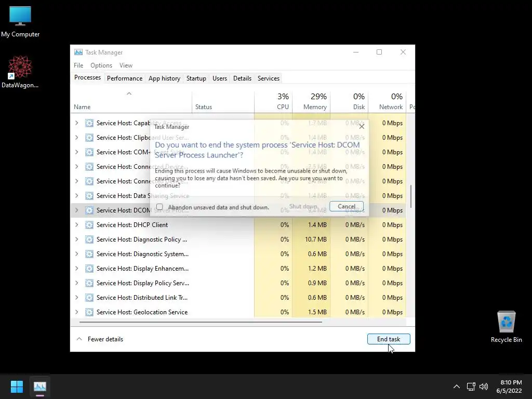532x399 pixels.
Task: Click gear icon of Service Host: DHCP Client
Action: point(89,225)
